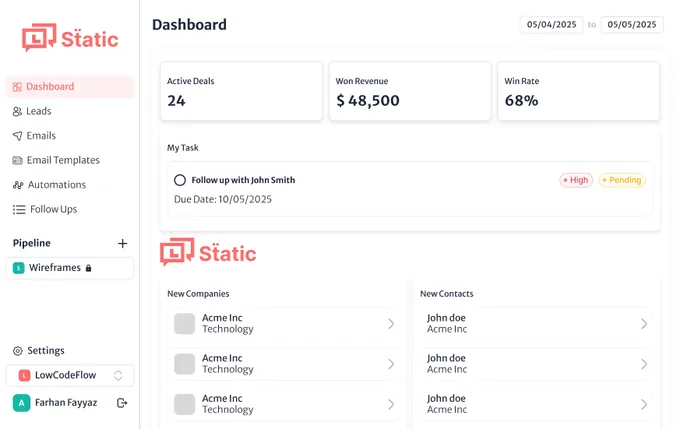The width and height of the screenshot is (680, 429).
Task: Click the My Task heading
Action: 183,148
